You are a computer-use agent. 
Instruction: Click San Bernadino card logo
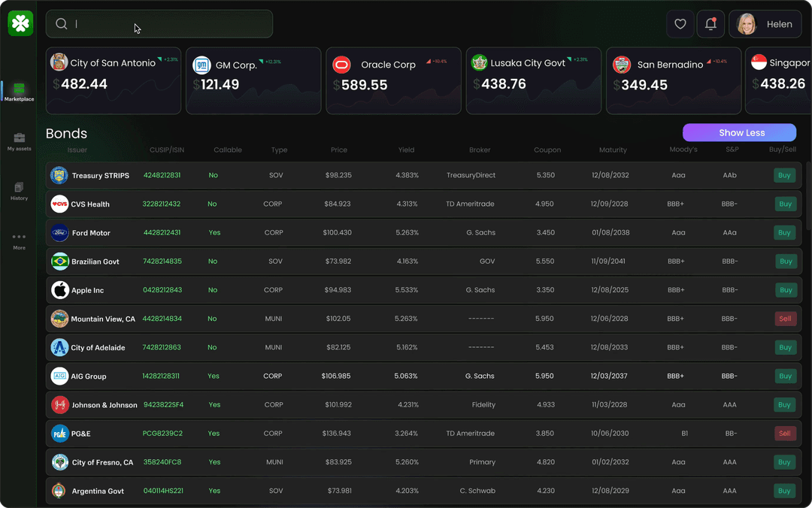(x=622, y=65)
